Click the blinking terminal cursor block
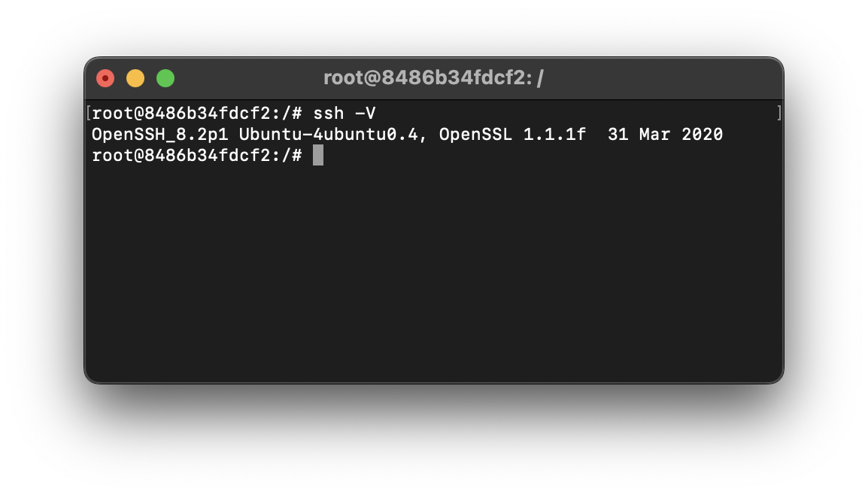This screenshot has height=495, width=868. tap(319, 155)
